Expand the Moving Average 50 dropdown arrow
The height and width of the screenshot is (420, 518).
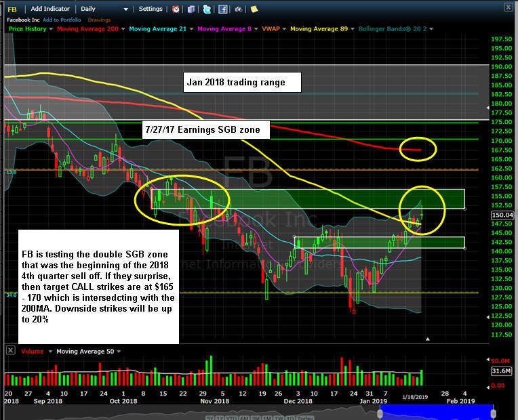119,352
